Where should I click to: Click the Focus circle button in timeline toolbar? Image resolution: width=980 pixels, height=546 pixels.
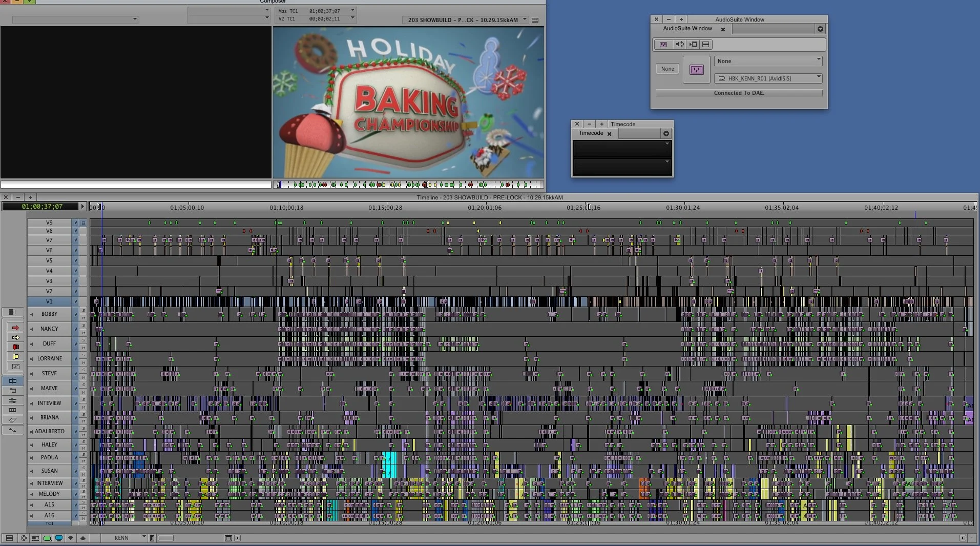[x=24, y=538]
